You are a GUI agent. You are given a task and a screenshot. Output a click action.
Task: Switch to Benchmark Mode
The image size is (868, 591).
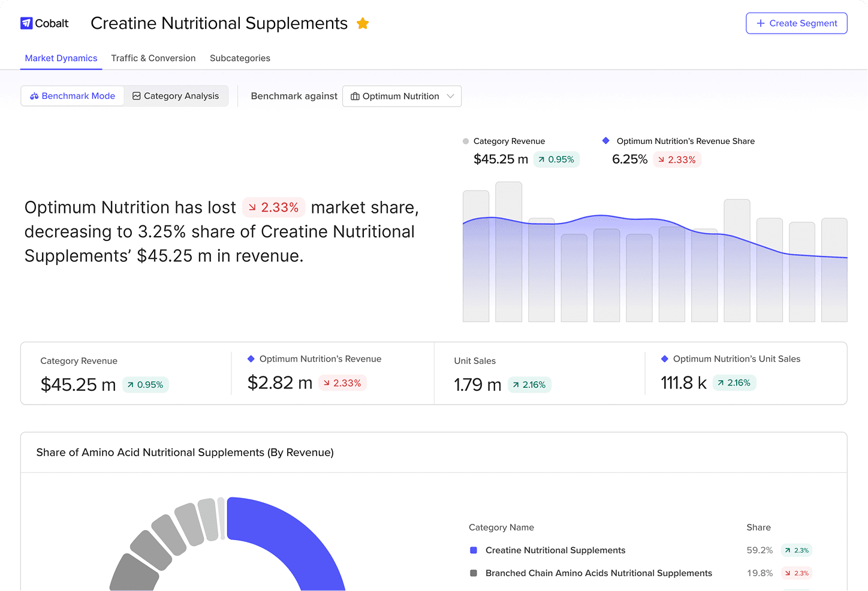click(72, 96)
